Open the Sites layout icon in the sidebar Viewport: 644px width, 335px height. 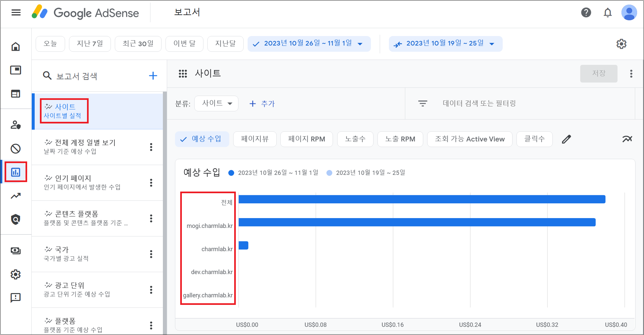(x=16, y=94)
